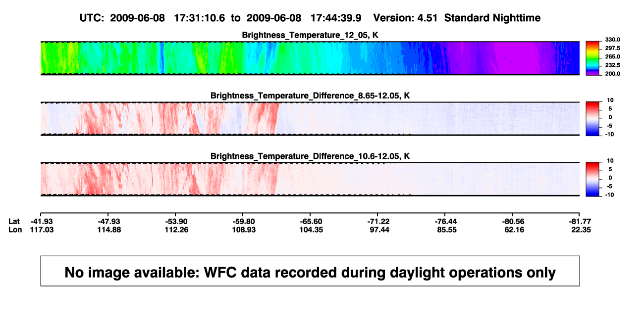Click latitude value -41.93
Screen dimensions: 644x330
(41, 221)
